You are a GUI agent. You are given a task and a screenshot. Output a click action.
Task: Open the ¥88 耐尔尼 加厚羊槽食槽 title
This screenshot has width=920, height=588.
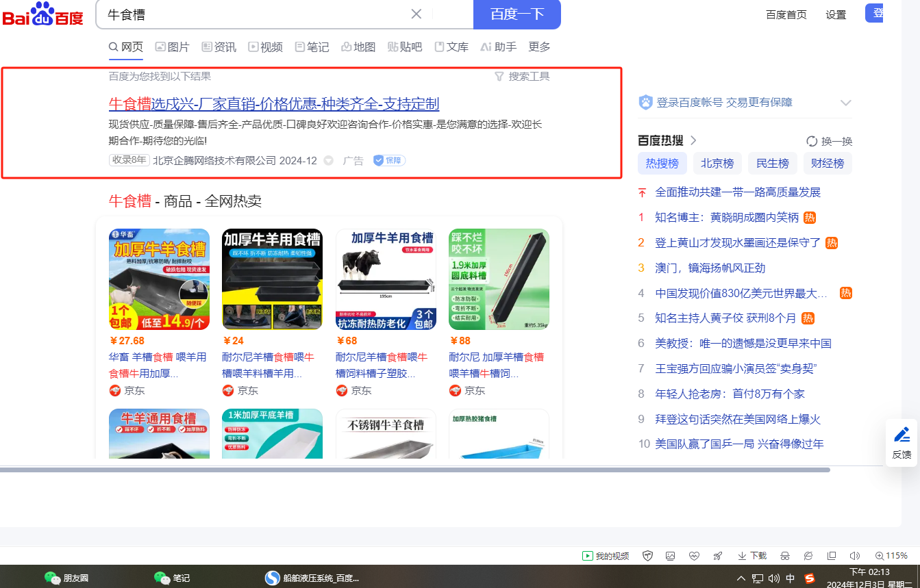coord(497,366)
